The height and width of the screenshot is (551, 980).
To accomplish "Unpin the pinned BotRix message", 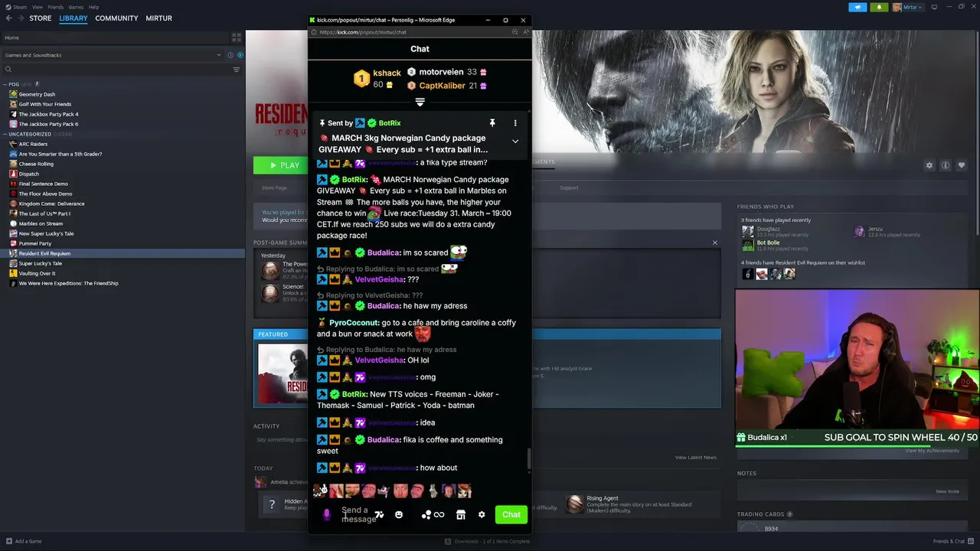I will point(492,122).
